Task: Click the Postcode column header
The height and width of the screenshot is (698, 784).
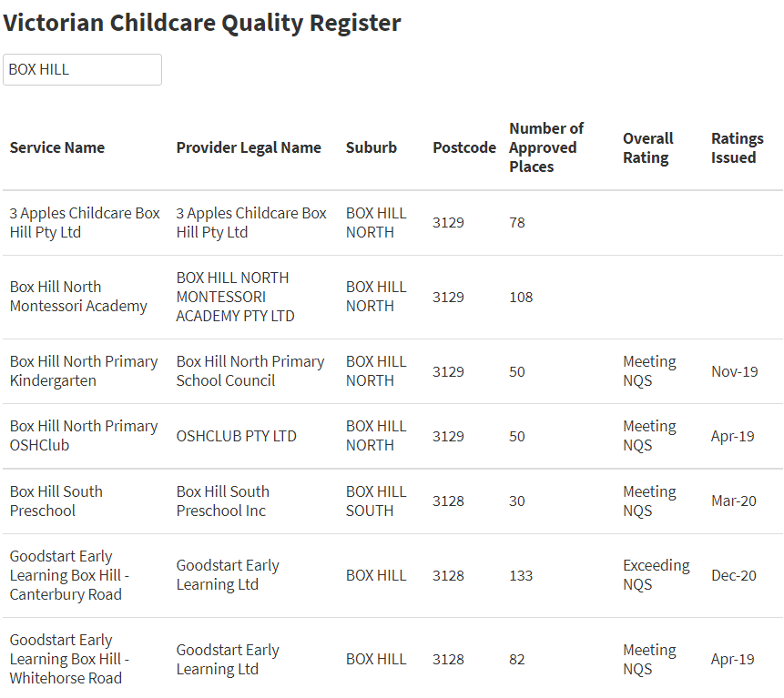Action: point(464,147)
